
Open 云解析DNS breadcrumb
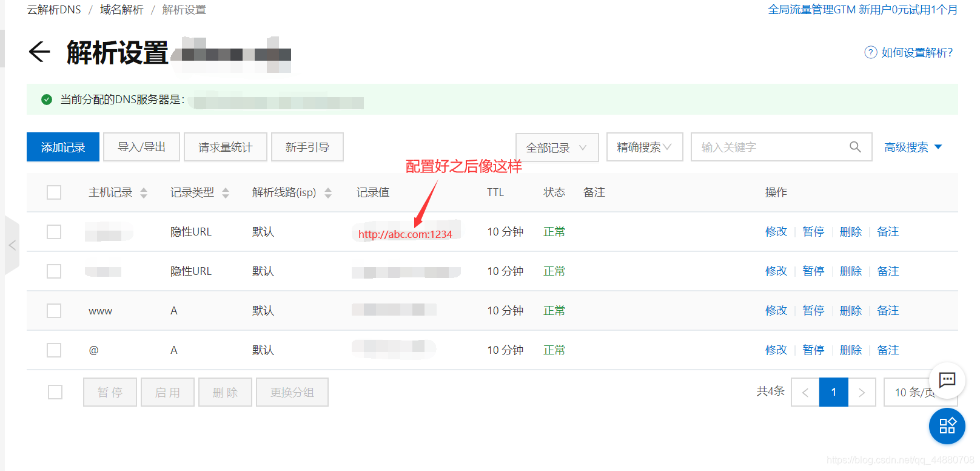[x=54, y=10]
